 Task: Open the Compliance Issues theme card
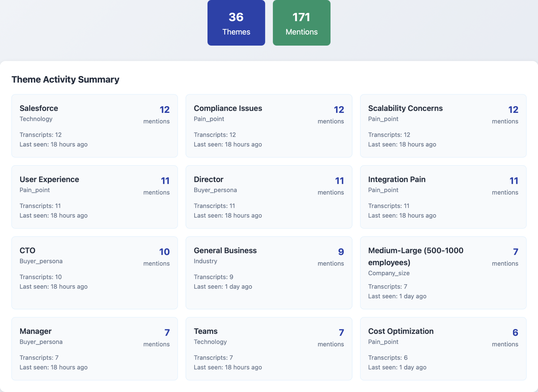(x=268, y=126)
